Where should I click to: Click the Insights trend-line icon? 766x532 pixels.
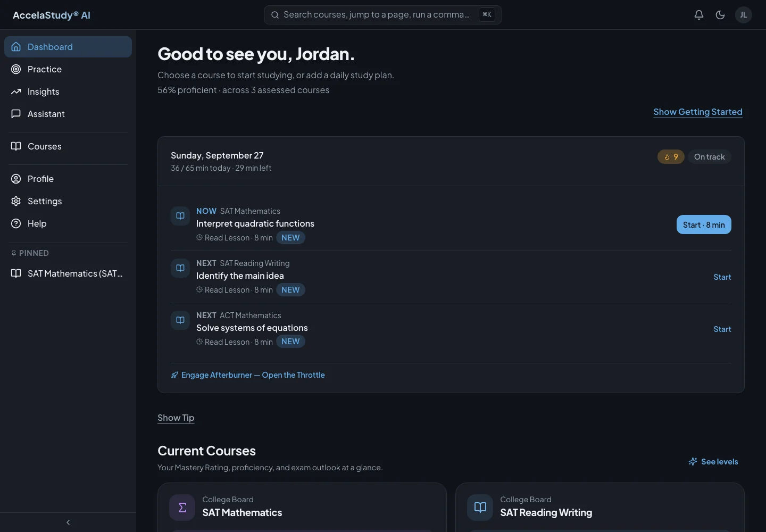pyautogui.click(x=16, y=92)
